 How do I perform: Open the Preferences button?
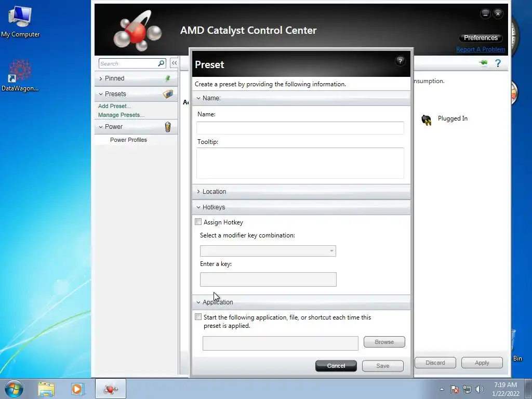[x=481, y=38]
